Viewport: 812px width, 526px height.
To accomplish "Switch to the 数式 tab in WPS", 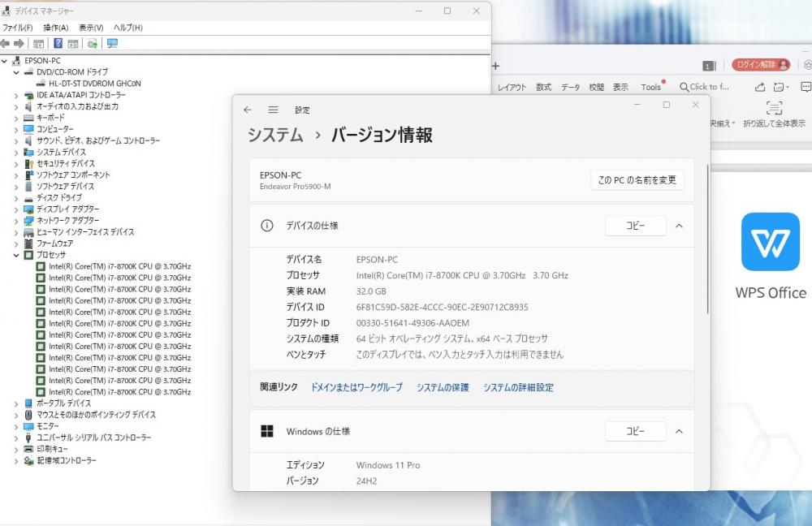I will point(543,87).
